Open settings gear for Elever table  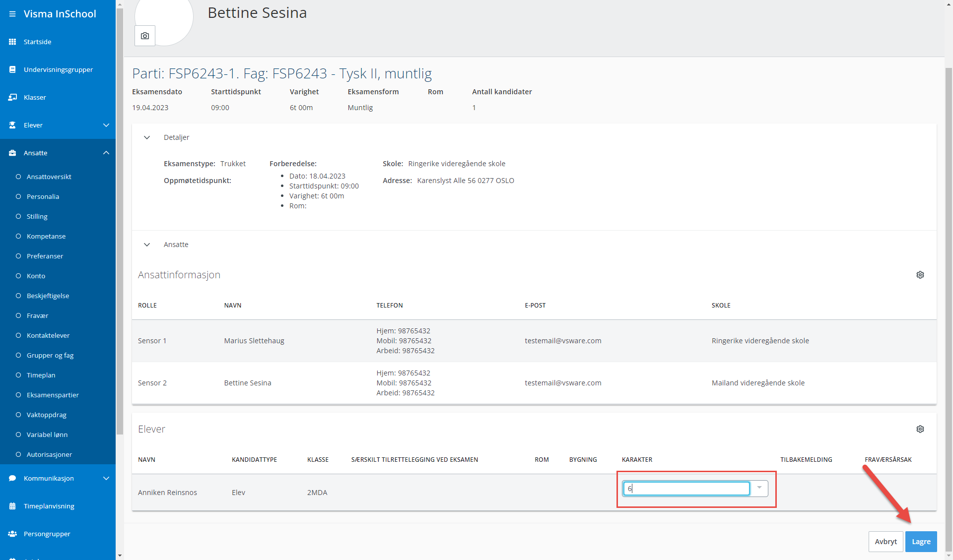click(x=920, y=429)
